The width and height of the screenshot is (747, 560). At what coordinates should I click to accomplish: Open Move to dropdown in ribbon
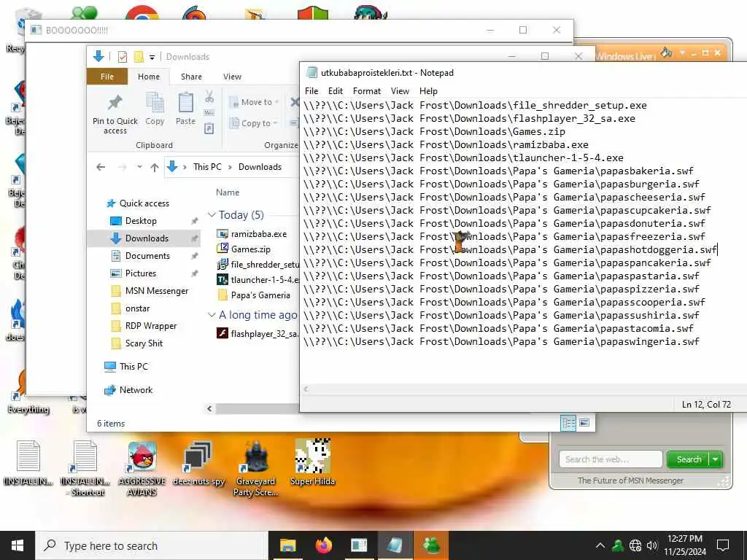click(276, 102)
